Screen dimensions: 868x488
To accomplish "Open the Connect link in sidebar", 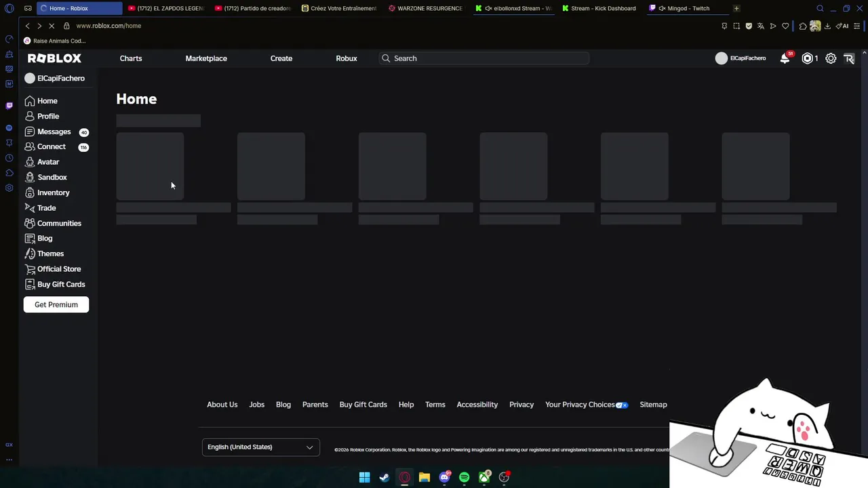I will 52,147.
